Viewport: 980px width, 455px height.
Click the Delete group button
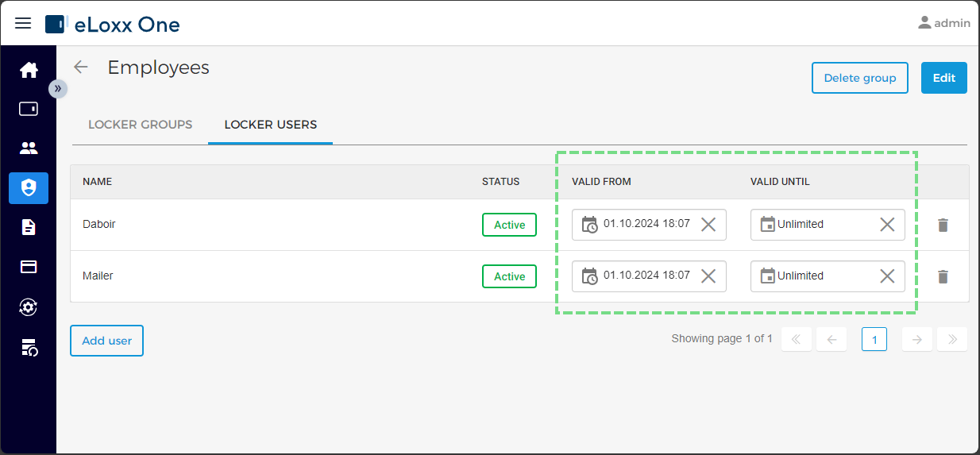(860, 78)
